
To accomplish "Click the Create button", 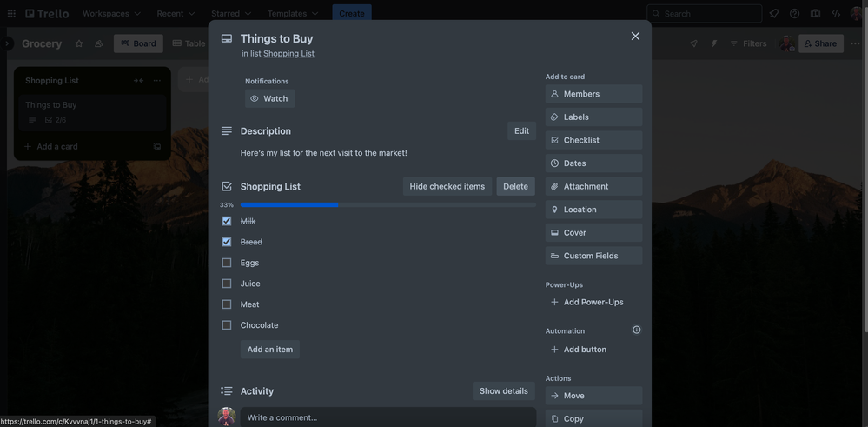I will 352,13.
